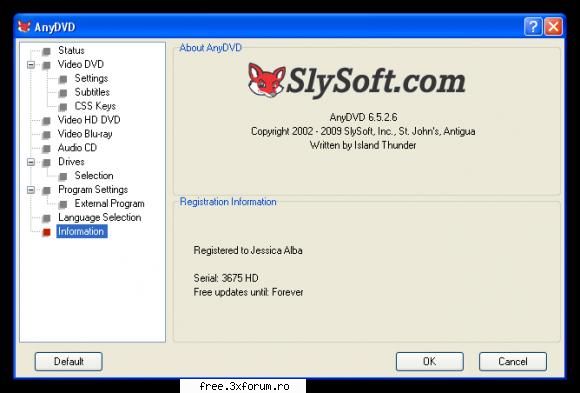
Task: Click the SlySoft.com logo text
Action: pyautogui.click(x=376, y=82)
